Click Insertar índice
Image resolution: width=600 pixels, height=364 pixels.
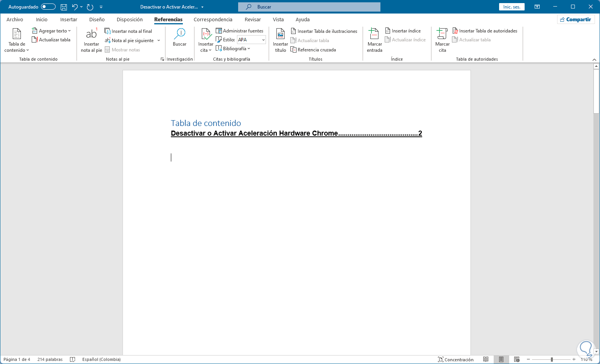(403, 31)
